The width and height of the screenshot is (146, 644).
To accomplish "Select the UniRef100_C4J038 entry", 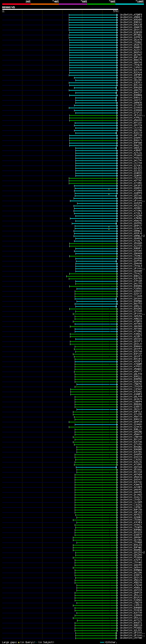I will point(131,128).
